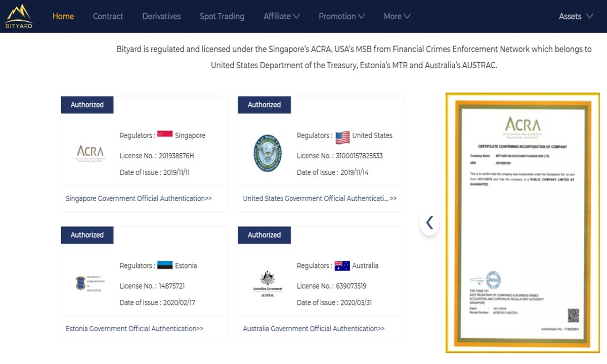Click the US Treasury seal icon
This screenshot has height=364, width=607.
[268, 153]
